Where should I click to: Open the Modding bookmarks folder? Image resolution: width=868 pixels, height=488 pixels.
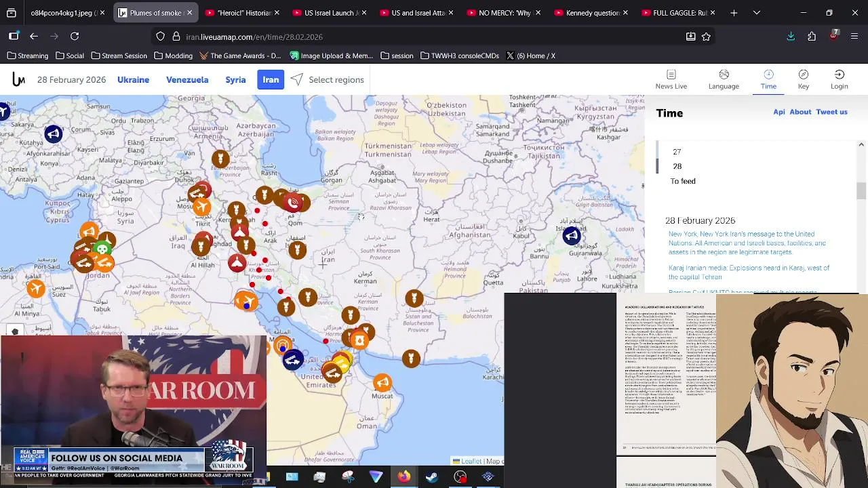[x=173, y=56]
